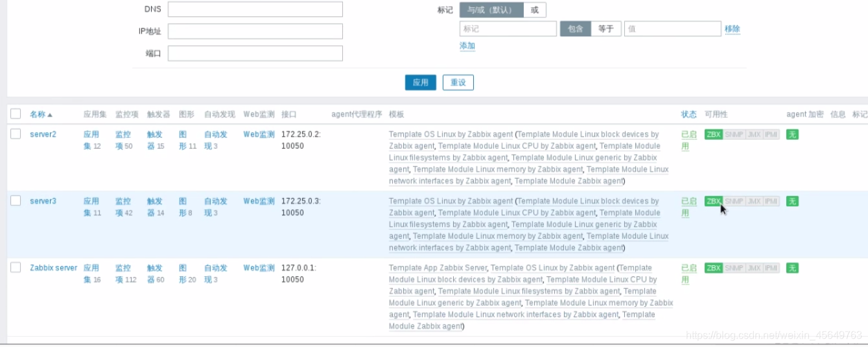Viewport: 868px width, 347px height.
Task: Open 监控项 for server2
Action: pos(123,140)
